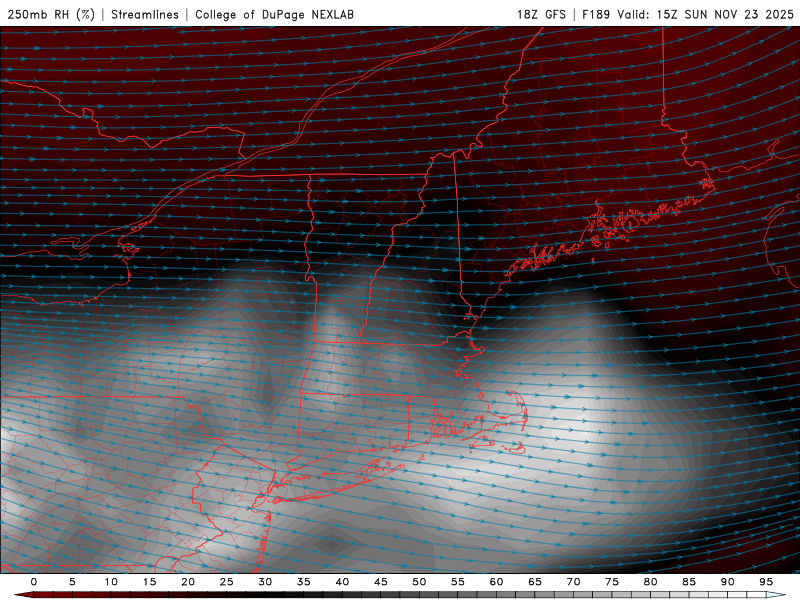The width and height of the screenshot is (800, 600).
Task: Click the colorbar label "60"
Action: pos(496,582)
